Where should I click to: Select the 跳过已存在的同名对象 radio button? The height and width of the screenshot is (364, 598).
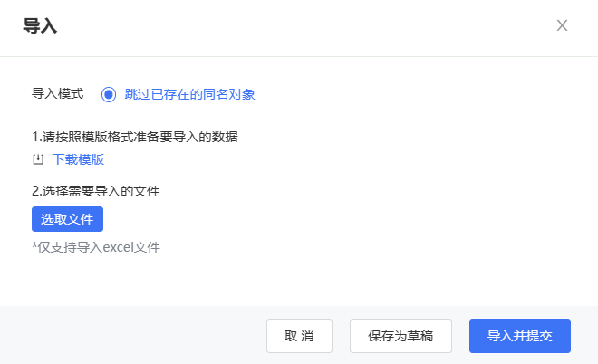coord(109,94)
